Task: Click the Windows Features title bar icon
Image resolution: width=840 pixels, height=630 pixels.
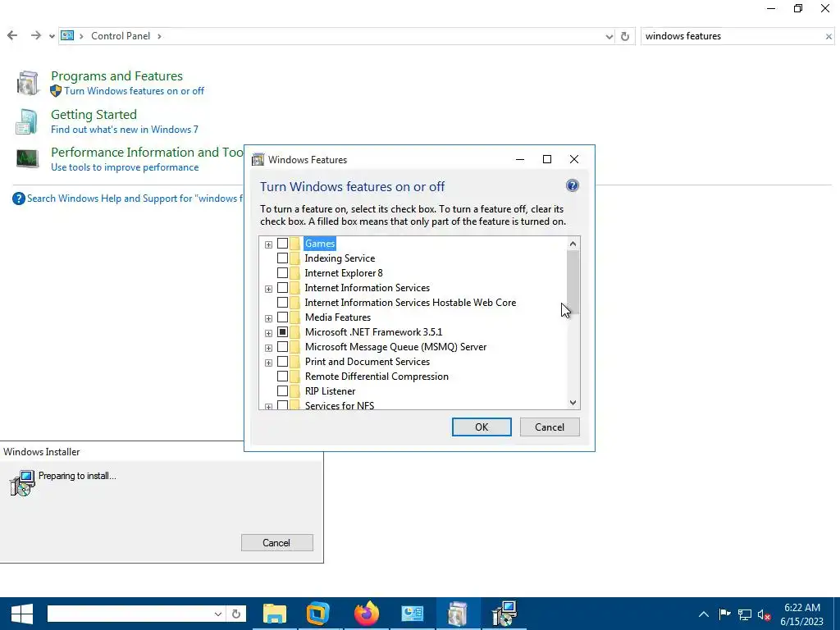Action: click(258, 160)
